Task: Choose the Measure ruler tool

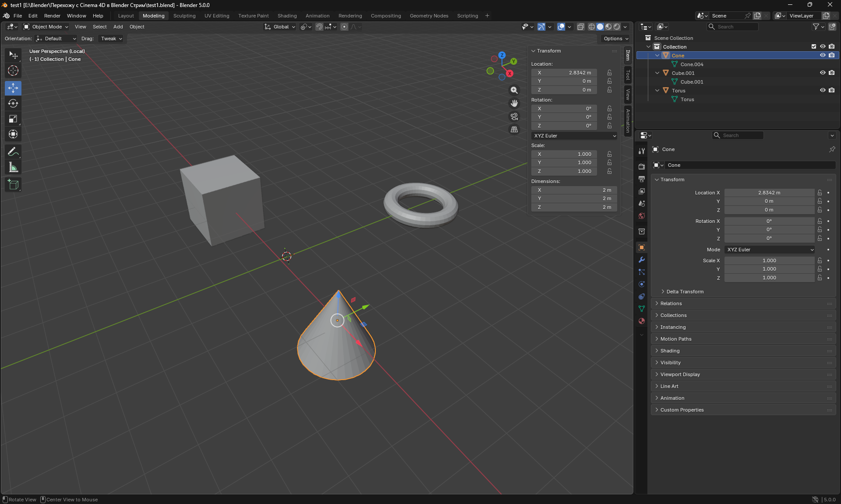Action: (13, 167)
